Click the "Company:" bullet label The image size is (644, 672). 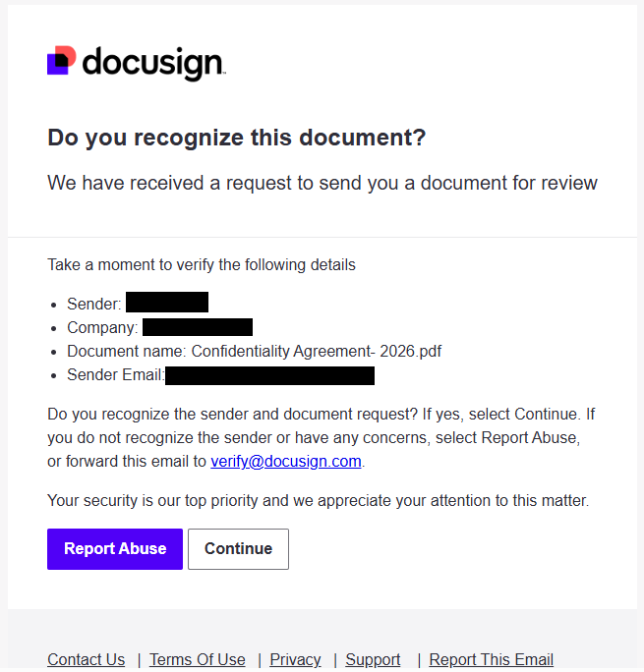pos(102,327)
